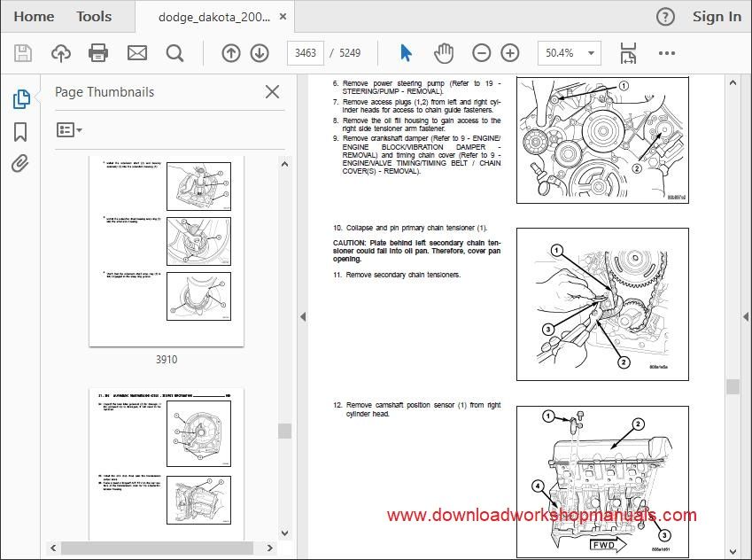Screen dimensions: 752x560
Task: Activate the Hand pan tool
Action: 444,53
